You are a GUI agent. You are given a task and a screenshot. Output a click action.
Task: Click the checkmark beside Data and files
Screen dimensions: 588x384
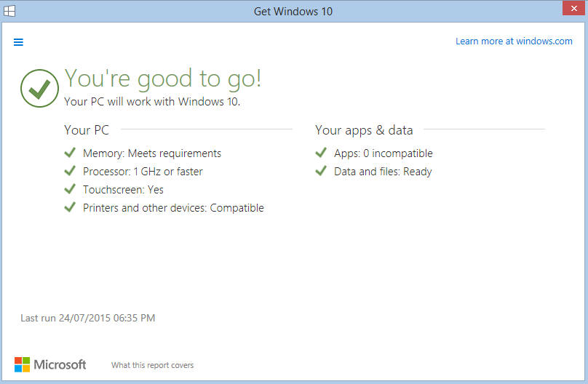click(x=321, y=171)
